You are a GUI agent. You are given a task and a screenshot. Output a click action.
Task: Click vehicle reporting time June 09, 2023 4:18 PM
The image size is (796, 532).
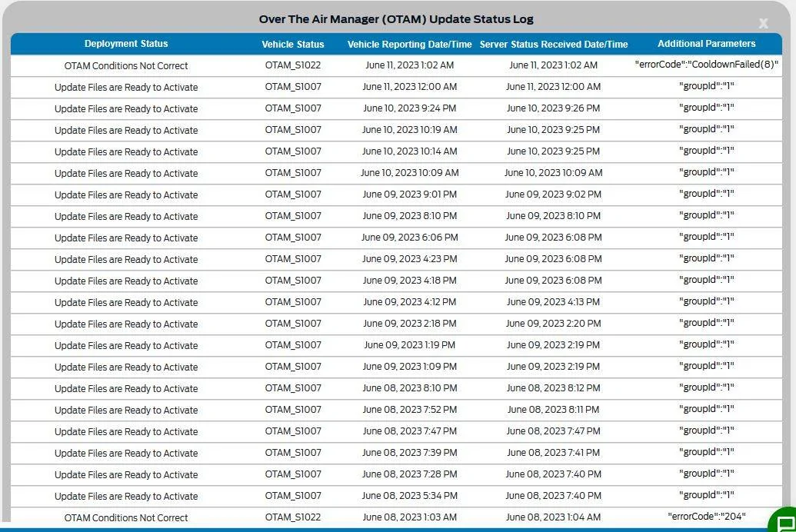click(x=410, y=280)
